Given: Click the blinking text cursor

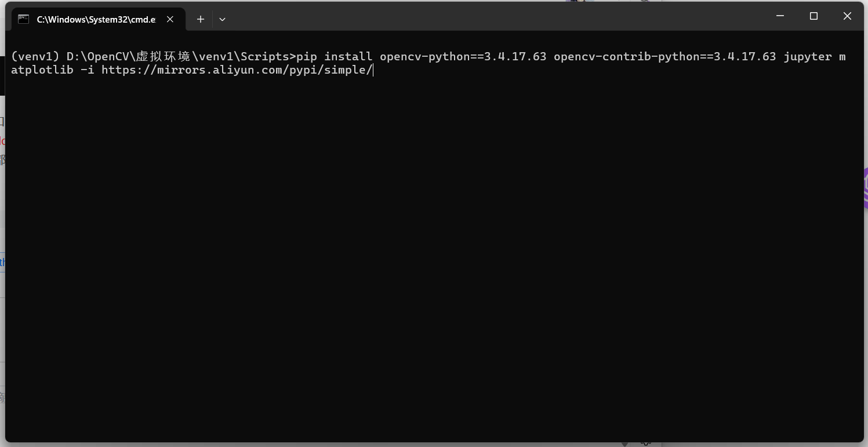Looking at the screenshot, I should pyautogui.click(x=373, y=70).
